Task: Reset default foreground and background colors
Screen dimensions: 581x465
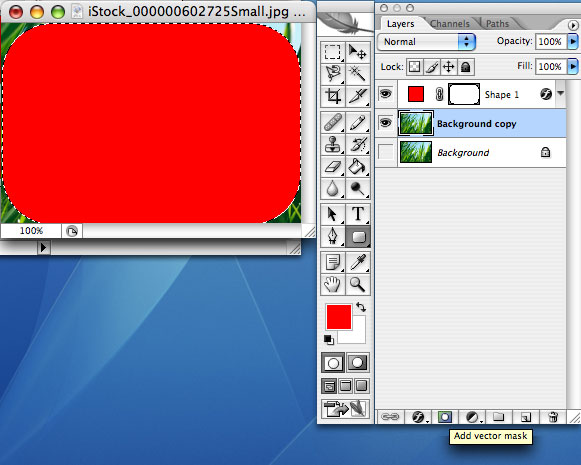Action: click(329, 339)
